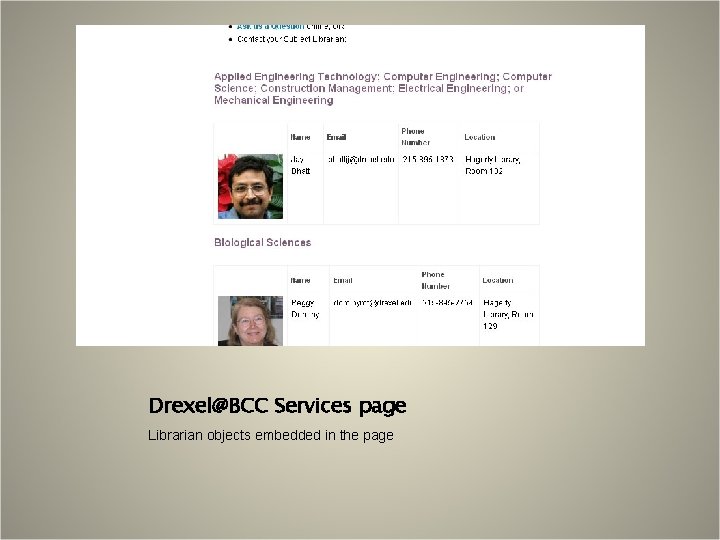The width and height of the screenshot is (720, 540).
Task: Click Jay Bhatt's email address
Action: click(361, 159)
